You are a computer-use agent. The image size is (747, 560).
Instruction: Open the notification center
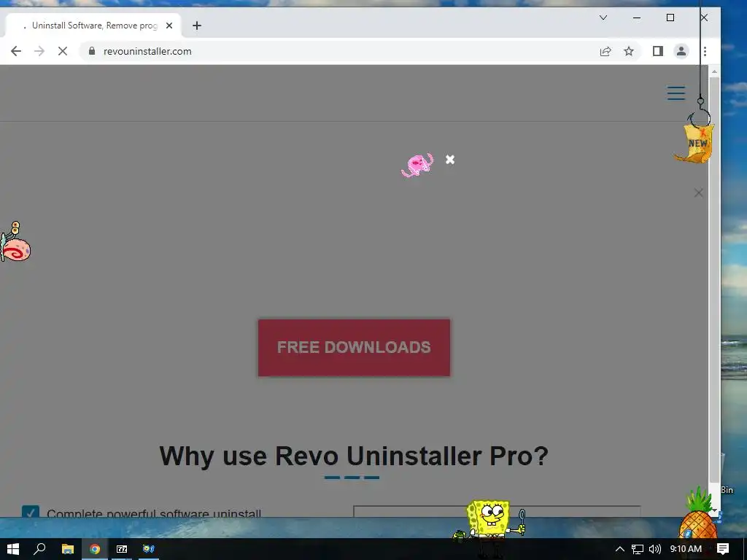pyautogui.click(x=723, y=549)
